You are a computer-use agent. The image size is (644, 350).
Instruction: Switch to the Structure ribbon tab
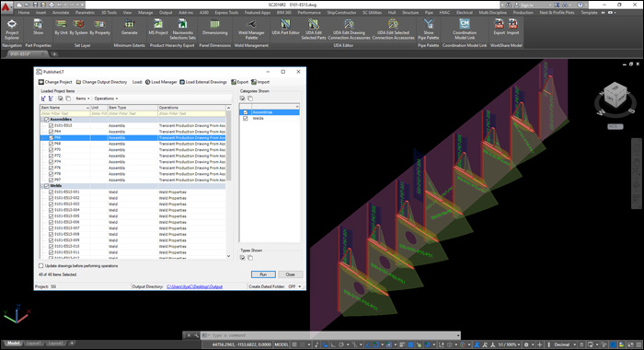[410, 12]
